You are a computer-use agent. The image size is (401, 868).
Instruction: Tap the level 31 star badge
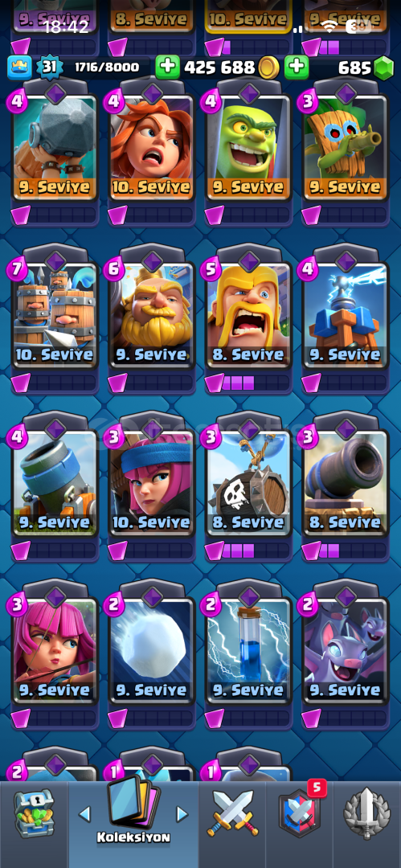(x=49, y=68)
